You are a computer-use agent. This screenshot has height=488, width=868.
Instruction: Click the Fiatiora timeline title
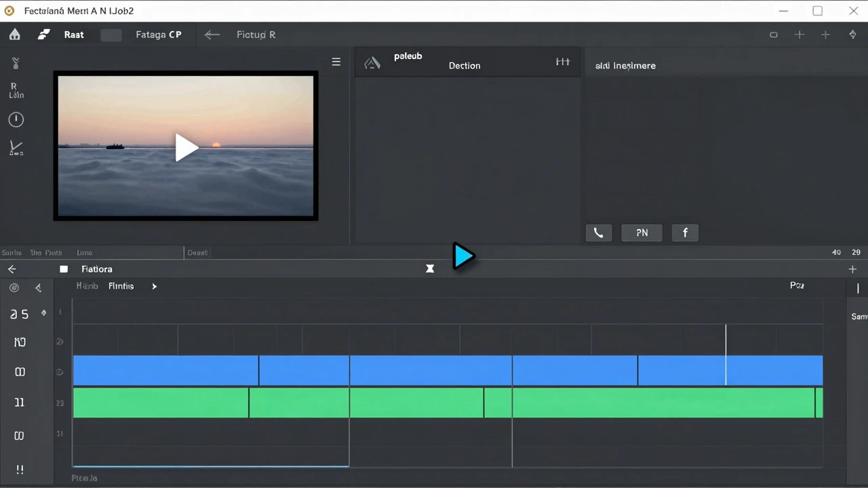[x=97, y=269]
